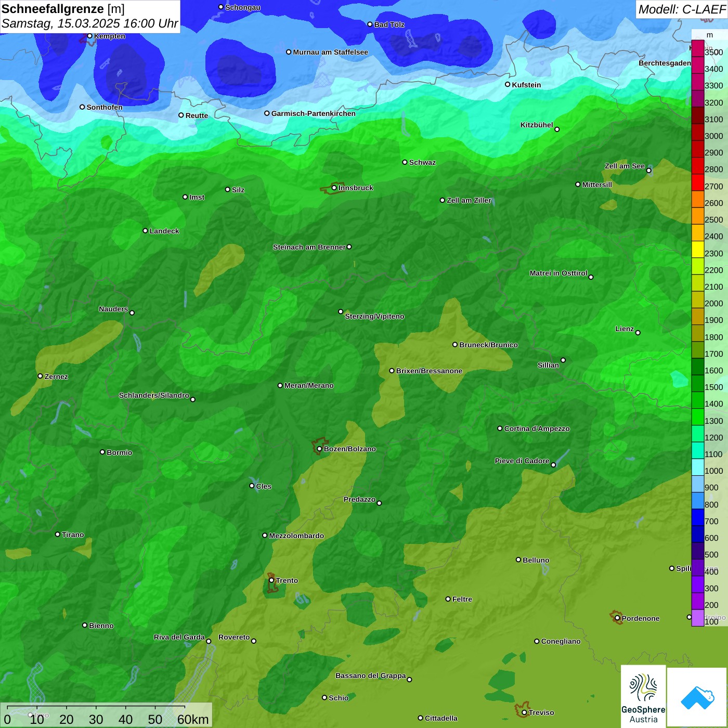This screenshot has height=728, width=728.
Task: Click the 'Sonthofen' label
Action: pos(105,107)
